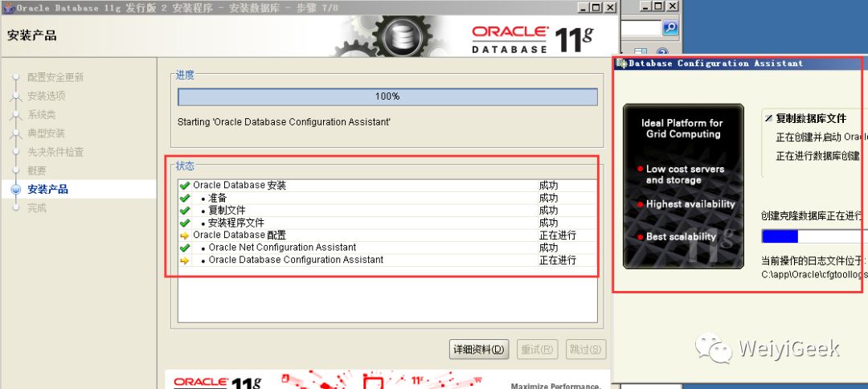Click the green checkmark beside 安装程序文件
This screenshot has height=389, width=868.
[185, 223]
